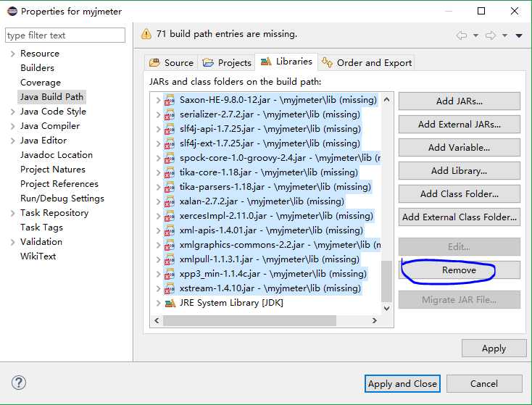Screen dimensions: 532x405
Task: Expand the xstream-1.4.10.jar entry
Action: click(158, 288)
